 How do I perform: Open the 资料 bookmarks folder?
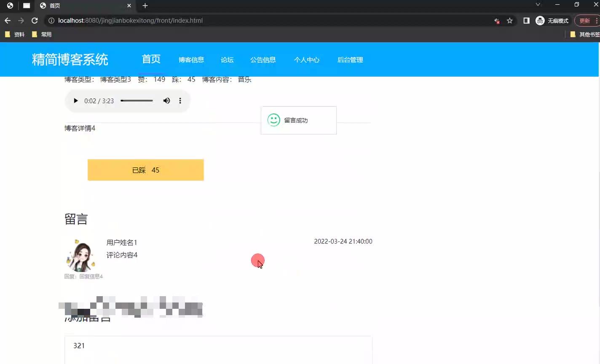[15, 35]
